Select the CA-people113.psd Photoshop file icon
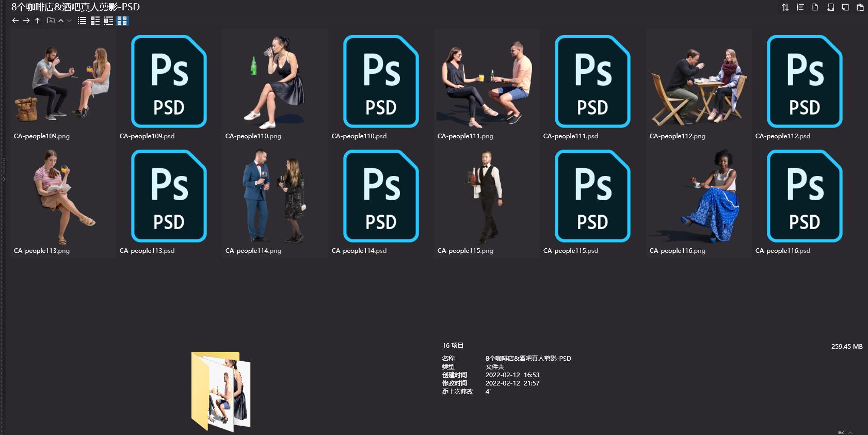 [x=169, y=196]
